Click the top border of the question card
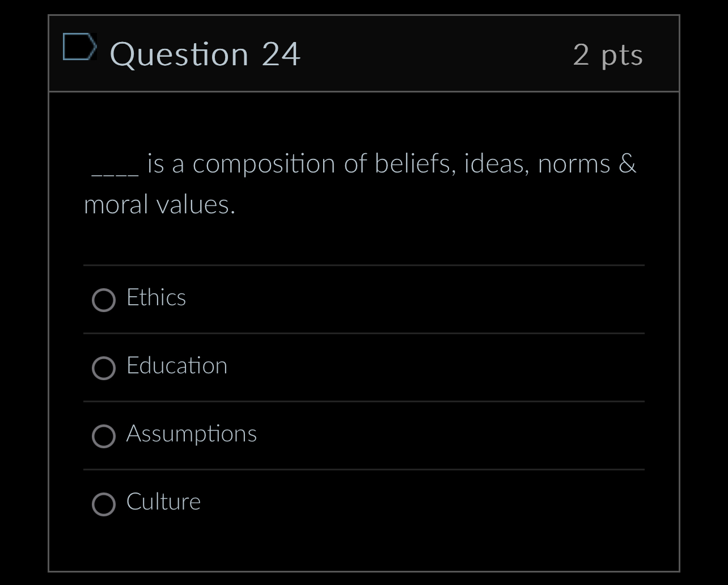Viewport: 728px width, 585px height. [363, 15]
